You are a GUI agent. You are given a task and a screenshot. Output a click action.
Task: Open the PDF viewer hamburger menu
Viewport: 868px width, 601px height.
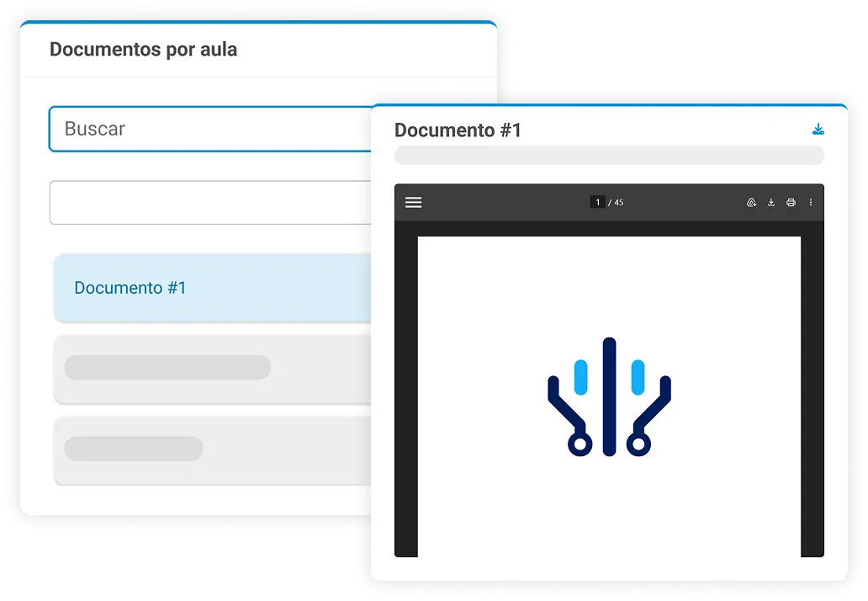[x=414, y=202]
